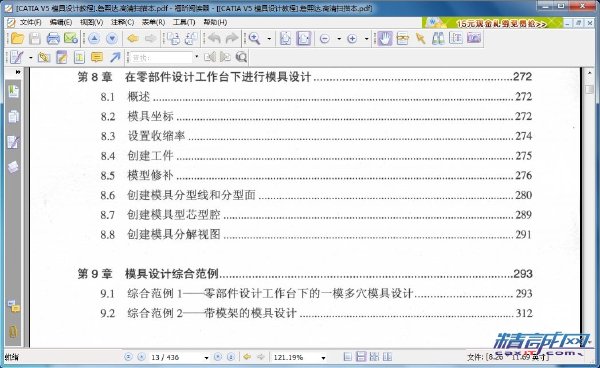600x368 pixels.
Task: Open the 编辑(E) menu
Action: [x=61, y=22]
